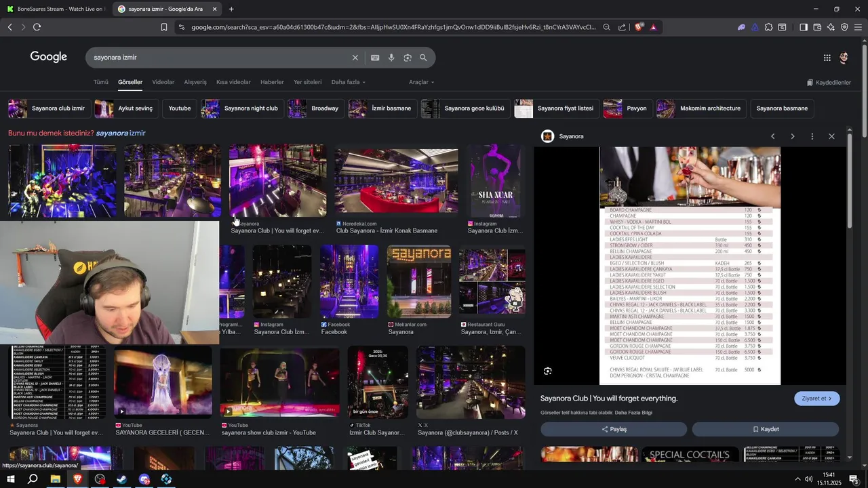Expand the 'Araçlar' tools dropdown
The width and height of the screenshot is (868, 488).
(421, 82)
